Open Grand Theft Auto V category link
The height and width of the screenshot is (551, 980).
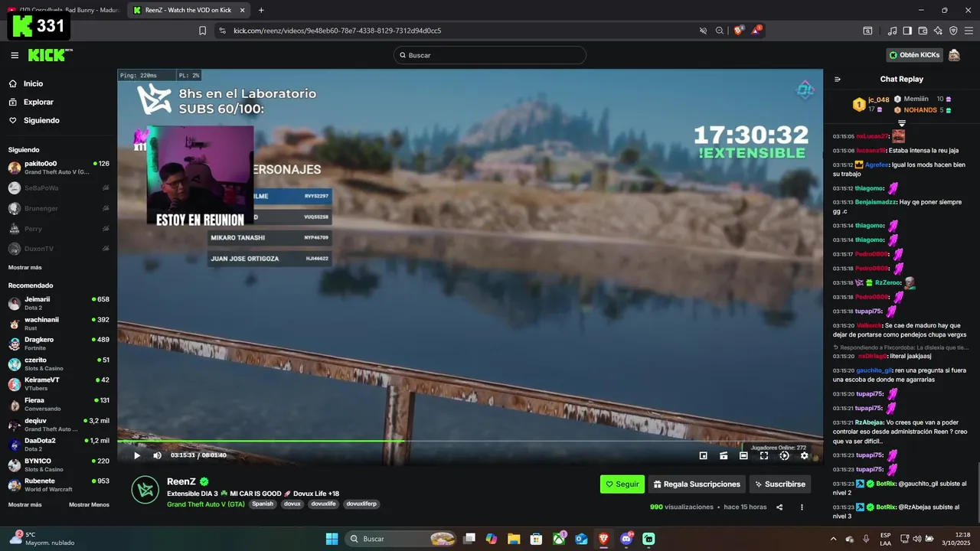tap(206, 504)
